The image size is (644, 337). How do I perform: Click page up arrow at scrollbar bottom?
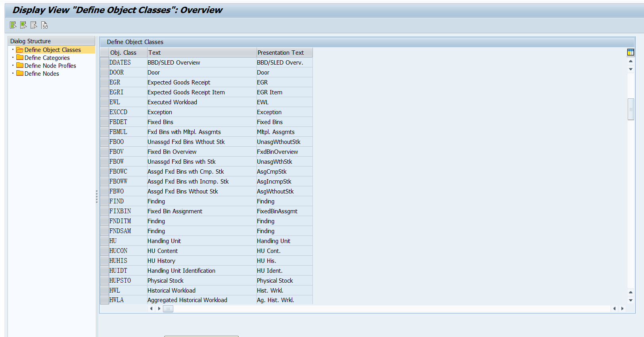[631, 293]
